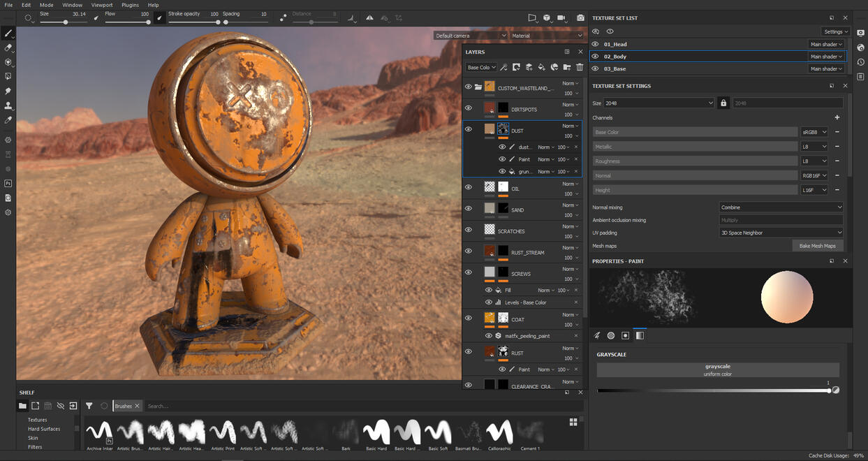
Task: Click the camera screenshot icon
Action: 580,17
